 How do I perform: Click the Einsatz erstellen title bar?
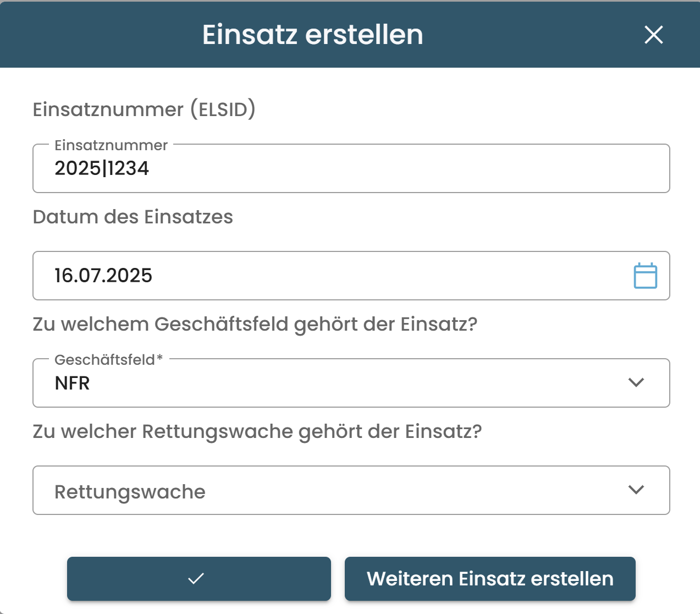[x=312, y=35]
